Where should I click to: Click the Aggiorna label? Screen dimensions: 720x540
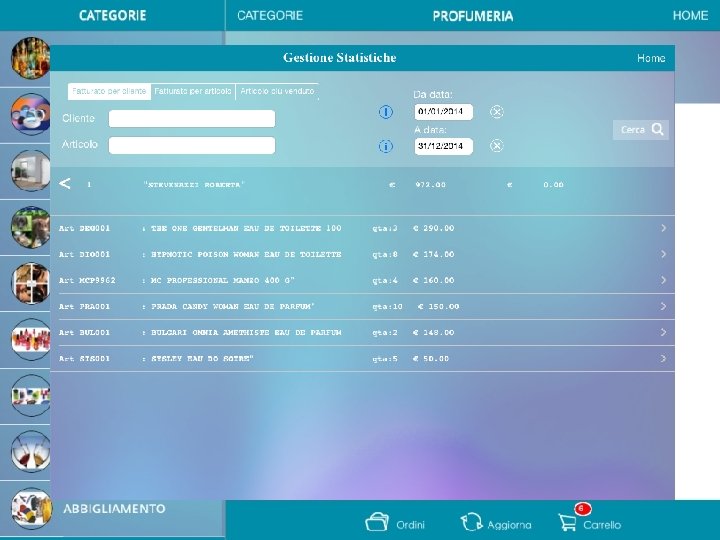[509, 525]
